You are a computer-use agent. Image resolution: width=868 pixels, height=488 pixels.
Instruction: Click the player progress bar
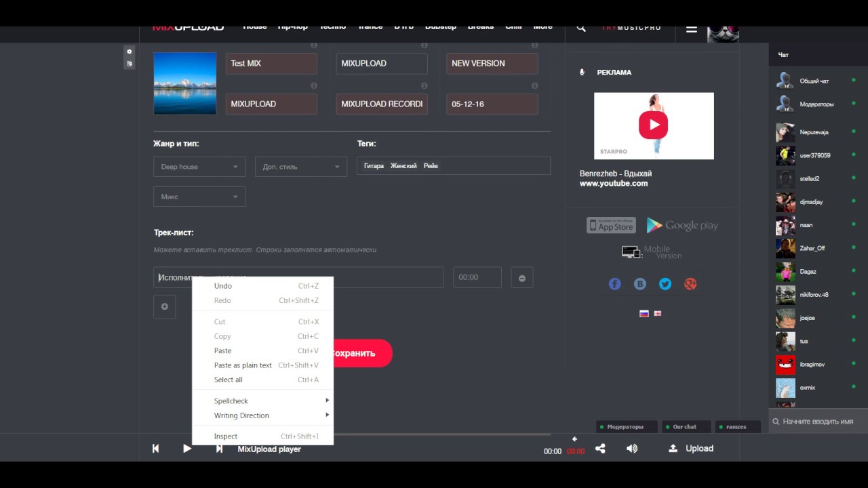tap(441, 434)
